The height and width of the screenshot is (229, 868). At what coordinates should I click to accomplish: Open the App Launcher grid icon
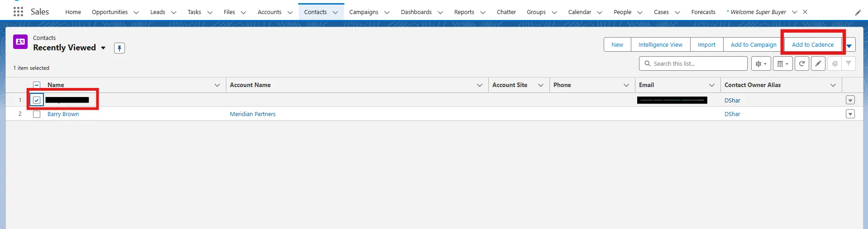click(x=18, y=12)
